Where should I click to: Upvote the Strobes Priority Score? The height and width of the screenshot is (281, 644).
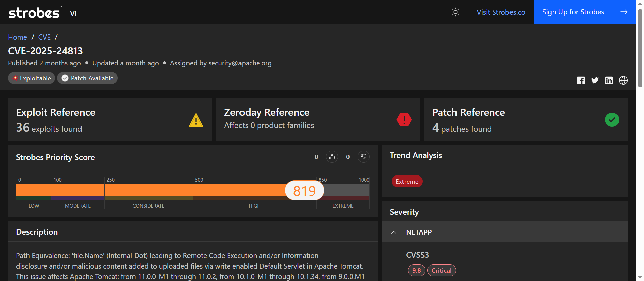pyautogui.click(x=332, y=157)
